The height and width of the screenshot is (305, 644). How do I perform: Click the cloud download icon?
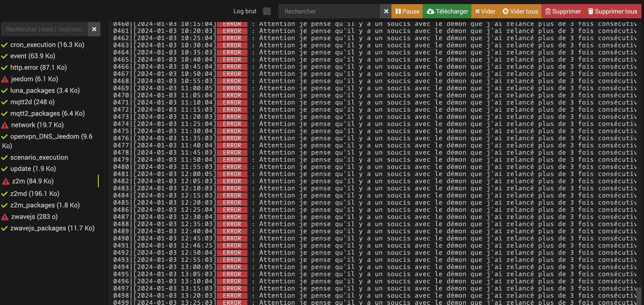(430, 11)
